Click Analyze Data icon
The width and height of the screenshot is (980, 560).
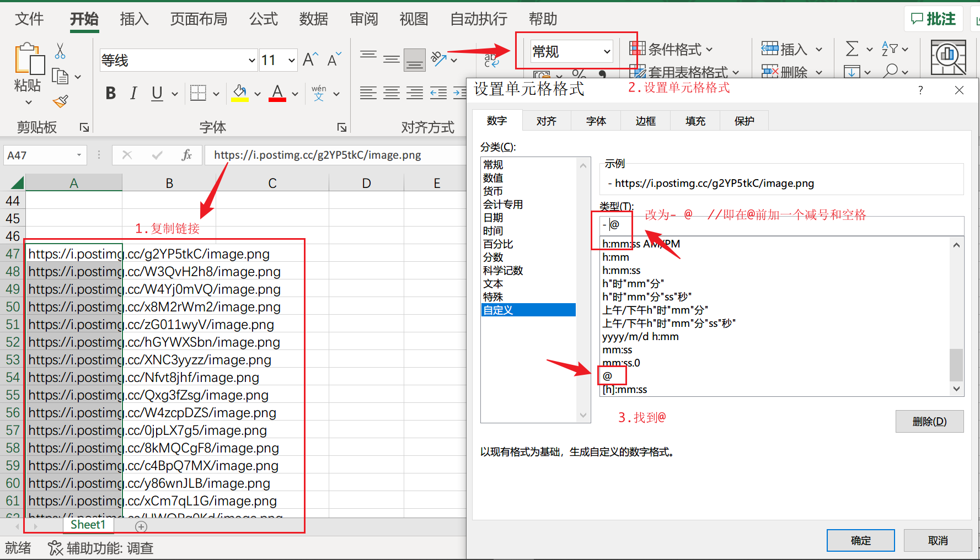(x=948, y=57)
